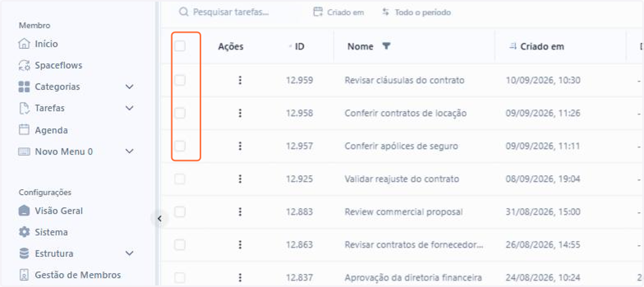Image resolution: width=644 pixels, height=287 pixels.
Task: Click the Sistema gear icon
Action: [x=24, y=232]
